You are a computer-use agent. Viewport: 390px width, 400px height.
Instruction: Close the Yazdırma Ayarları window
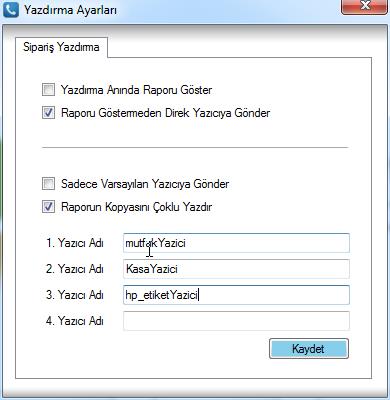(x=365, y=7)
